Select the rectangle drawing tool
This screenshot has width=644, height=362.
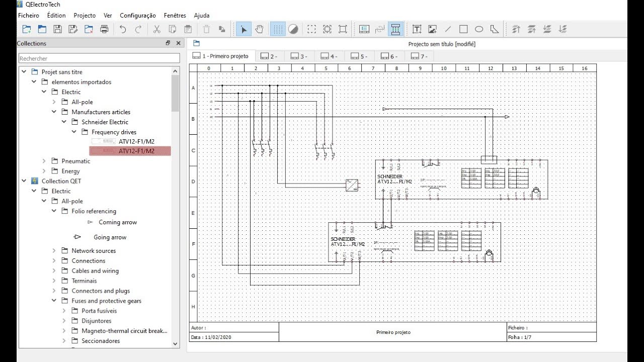[x=463, y=29]
